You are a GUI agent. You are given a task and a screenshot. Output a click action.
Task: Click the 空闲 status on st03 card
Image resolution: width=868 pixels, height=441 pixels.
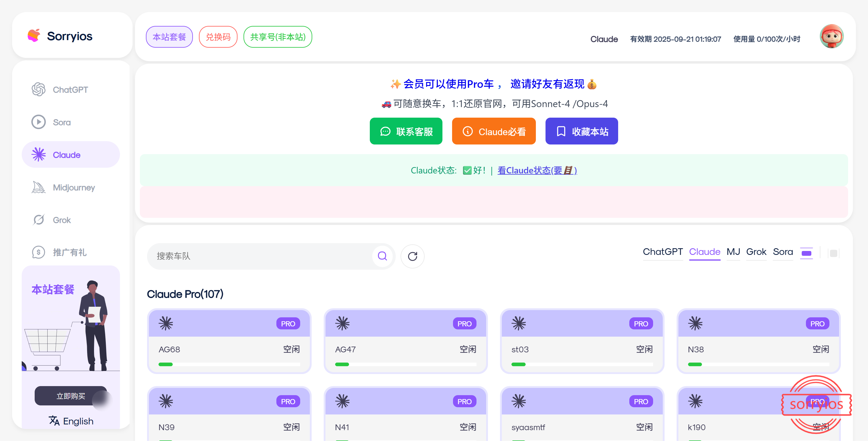pos(644,349)
